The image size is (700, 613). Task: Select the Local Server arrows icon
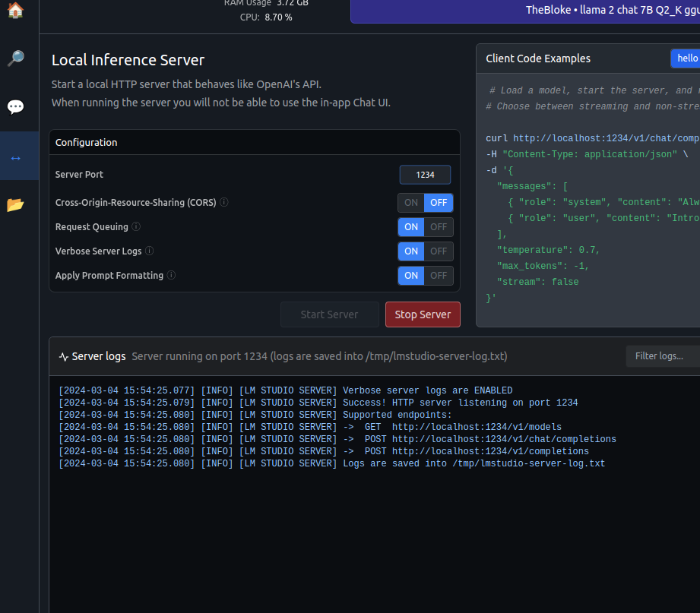[x=15, y=157]
